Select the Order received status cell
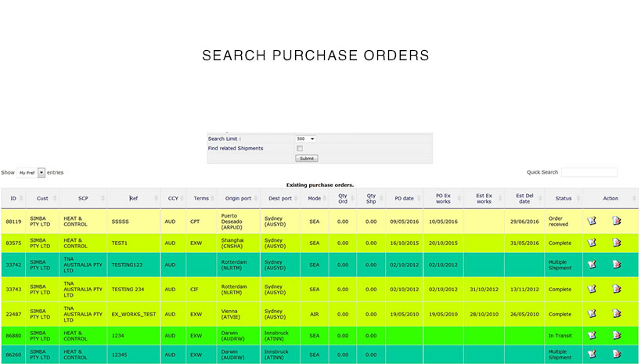Viewport: 641px width, 364px height. click(564, 222)
